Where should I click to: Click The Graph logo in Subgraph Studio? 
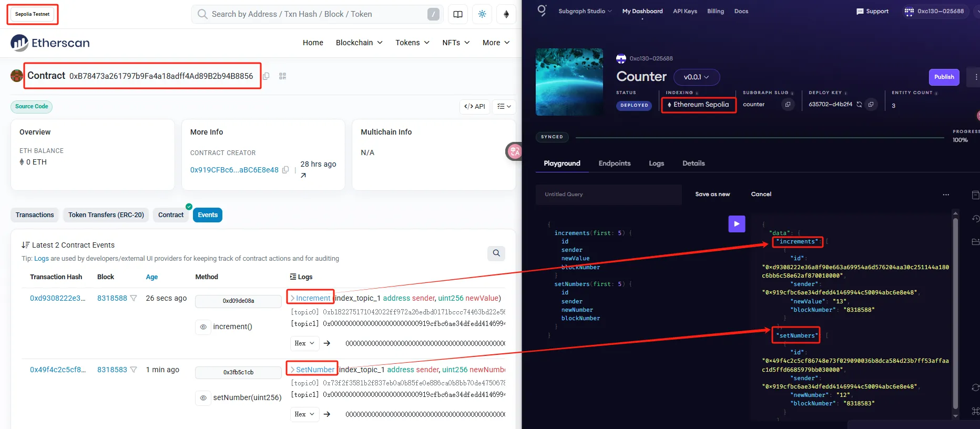click(x=542, y=11)
